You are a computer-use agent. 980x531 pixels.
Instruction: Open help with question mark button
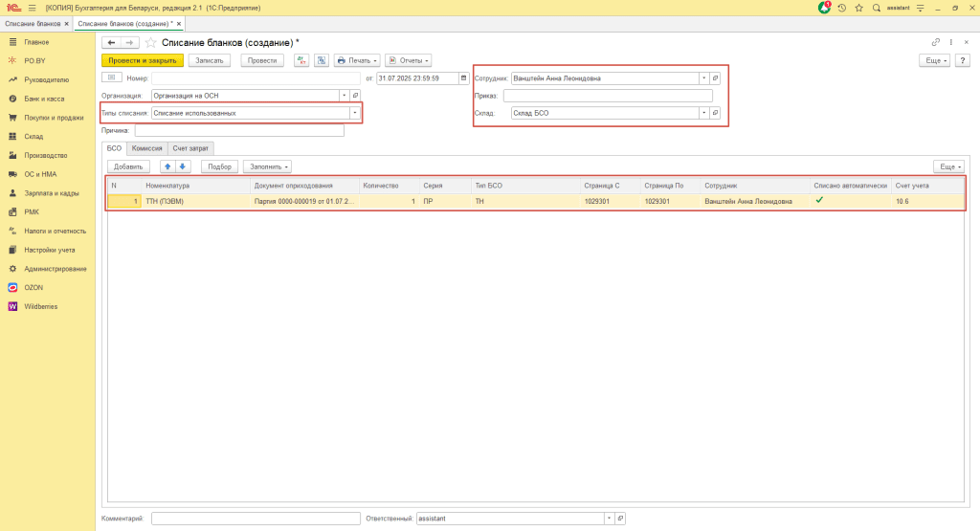[x=963, y=60]
